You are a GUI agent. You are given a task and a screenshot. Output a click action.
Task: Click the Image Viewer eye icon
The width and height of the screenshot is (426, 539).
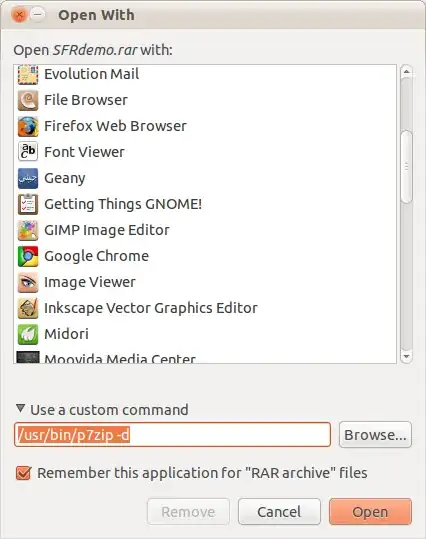(28, 282)
